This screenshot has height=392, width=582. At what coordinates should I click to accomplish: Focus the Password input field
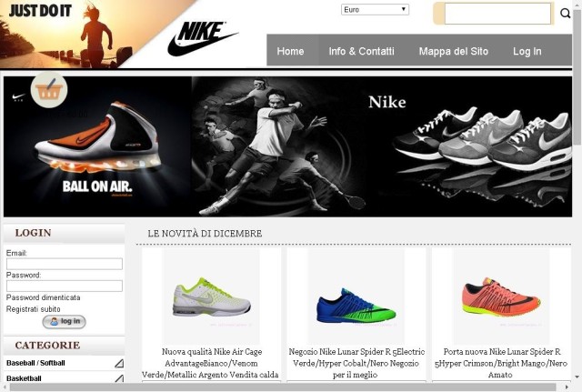pos(65,286)
